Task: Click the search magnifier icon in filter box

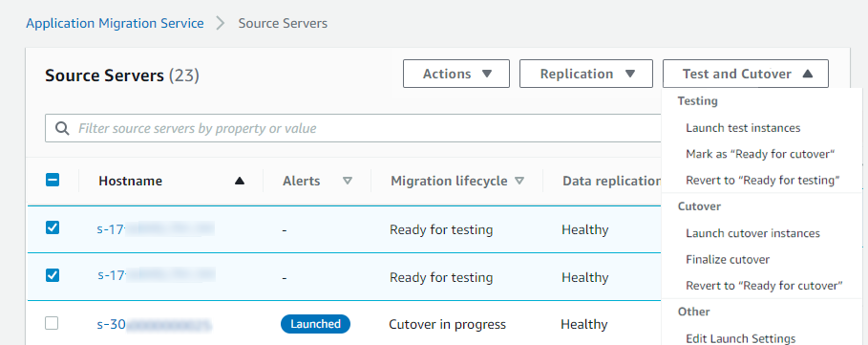Action: pyautogui.click(x=63, y=128)
